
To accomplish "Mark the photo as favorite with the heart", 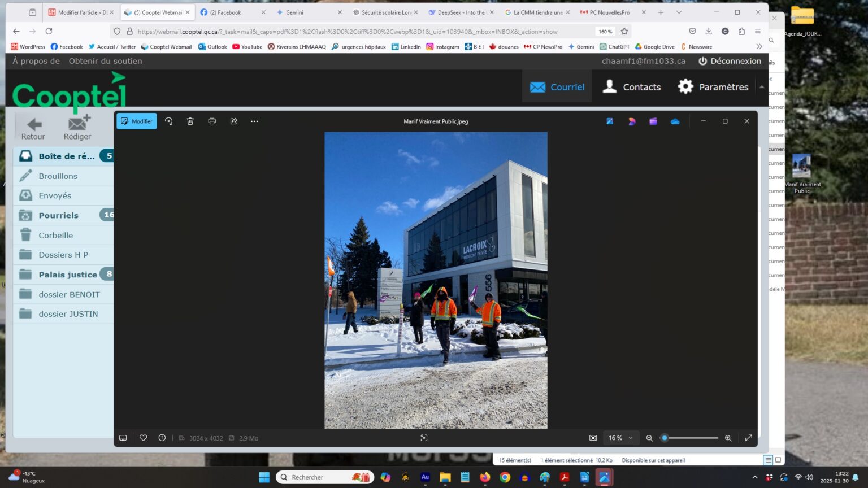I will (144, 438).
